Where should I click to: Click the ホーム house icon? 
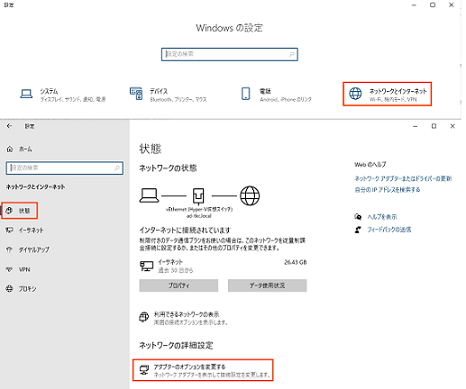(x=10, y=149)
